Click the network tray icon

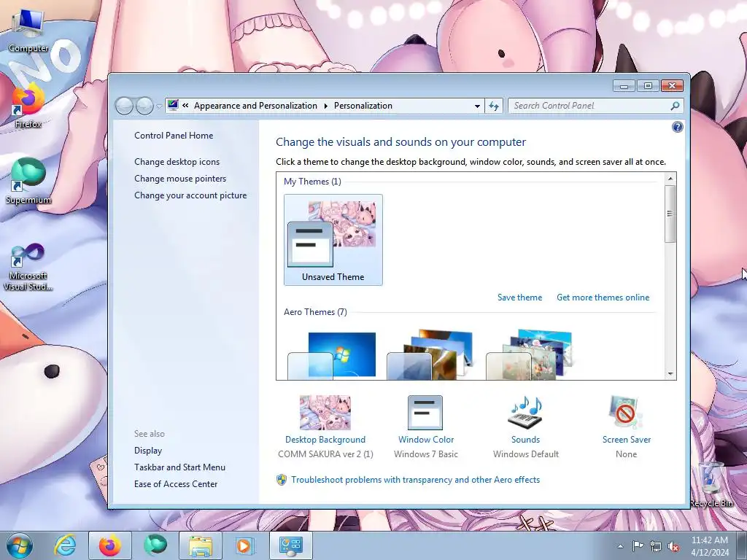656,547
